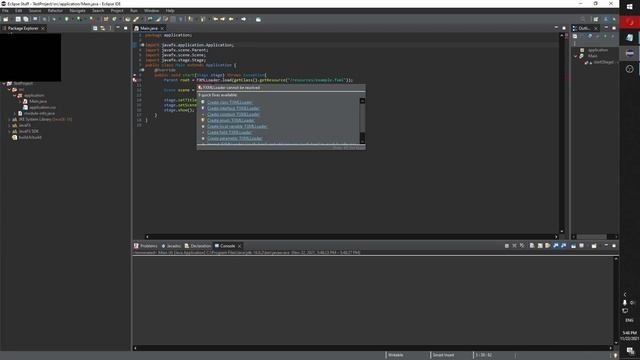Select the build.fxbuild file

pyautogui.click(x=30, y=138)
